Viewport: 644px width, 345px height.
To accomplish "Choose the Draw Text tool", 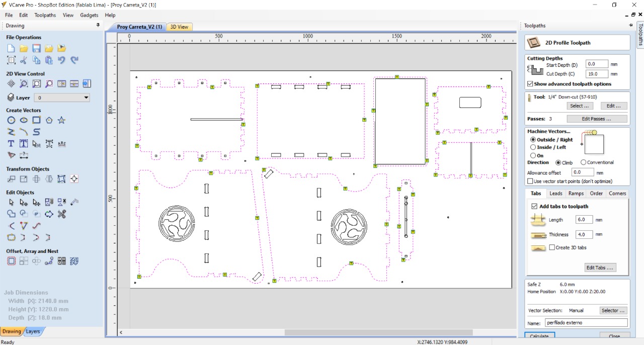I will click(11, 144).
